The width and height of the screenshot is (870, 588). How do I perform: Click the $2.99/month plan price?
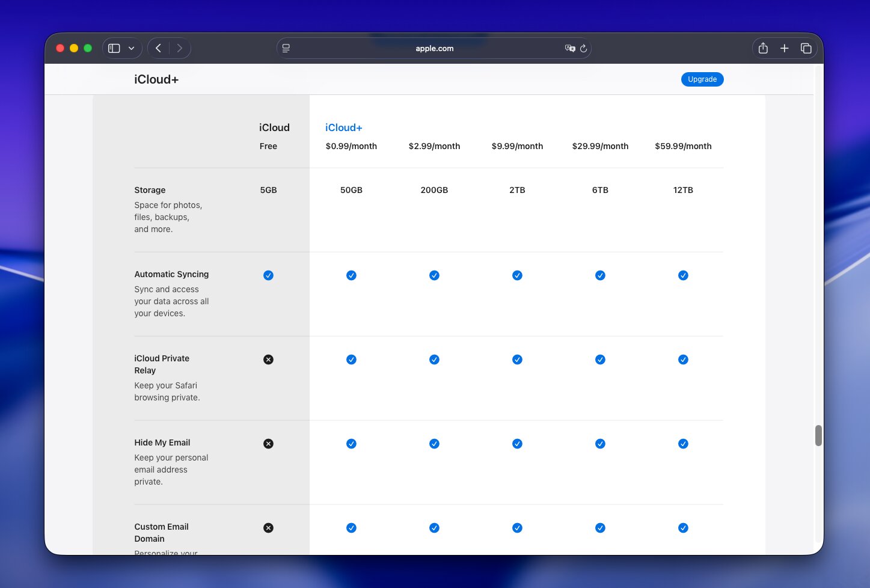coord(434,146)
